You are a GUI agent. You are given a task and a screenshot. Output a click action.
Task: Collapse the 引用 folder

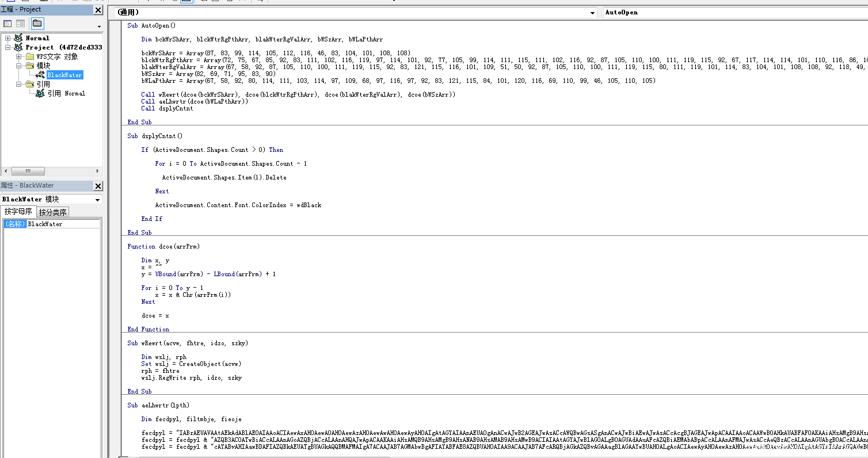19,84
